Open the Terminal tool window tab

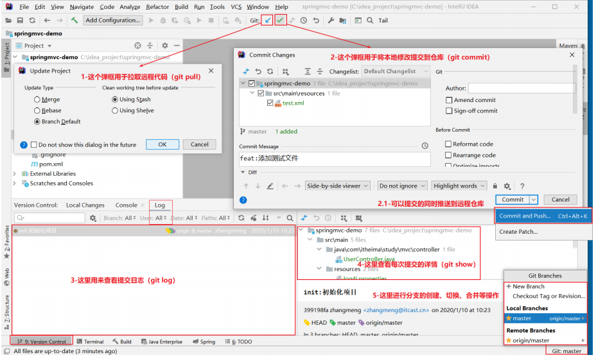point(90,342)
